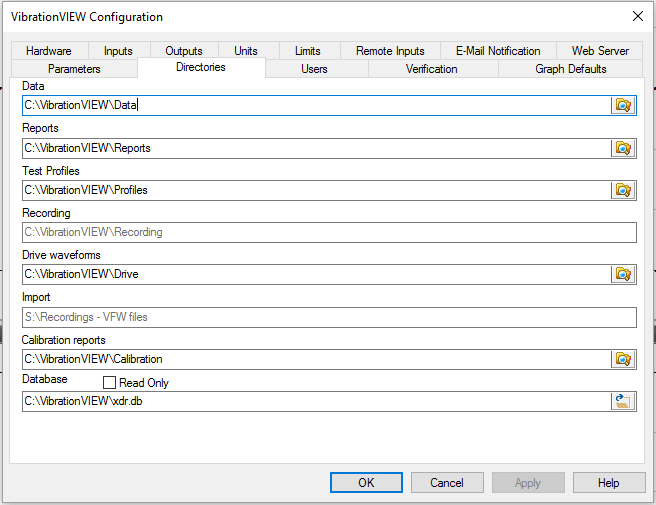
Task: Select the Remote Inputs tab
Action: (390, 51)
